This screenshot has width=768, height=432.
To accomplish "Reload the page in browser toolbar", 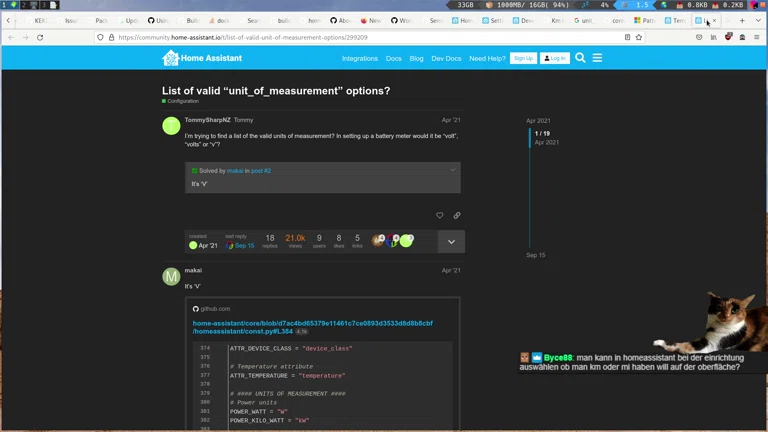I will 40,37.
